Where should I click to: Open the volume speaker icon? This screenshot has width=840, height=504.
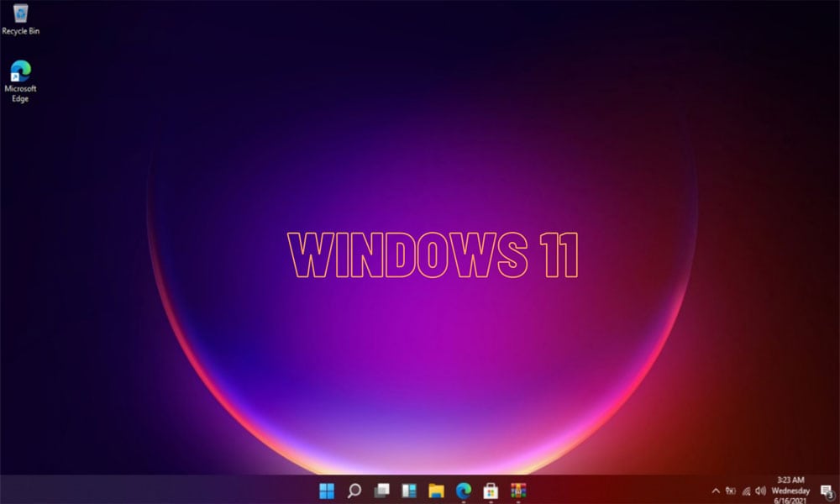point(761,491)
